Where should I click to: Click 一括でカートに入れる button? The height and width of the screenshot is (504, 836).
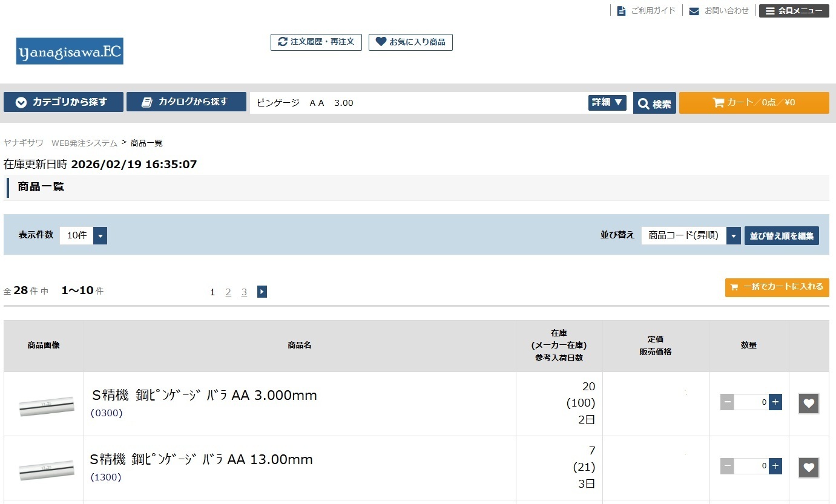point(777,287)
